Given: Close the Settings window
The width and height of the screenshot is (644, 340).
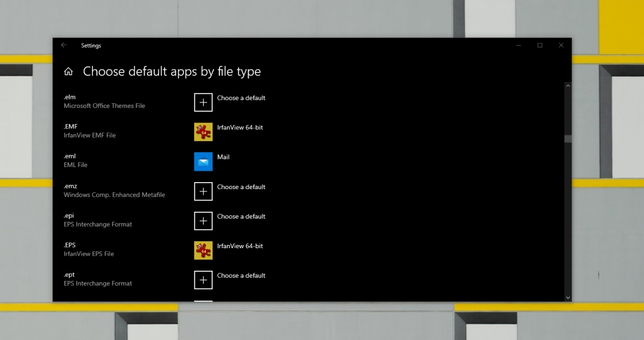Looking at the screenshot, I should click(x=561, y=45).
